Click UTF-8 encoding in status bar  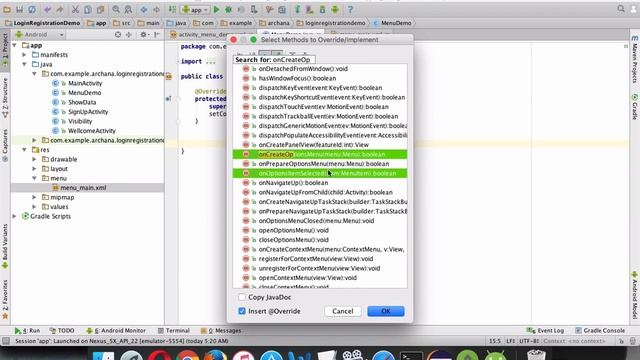pos(529,341)
